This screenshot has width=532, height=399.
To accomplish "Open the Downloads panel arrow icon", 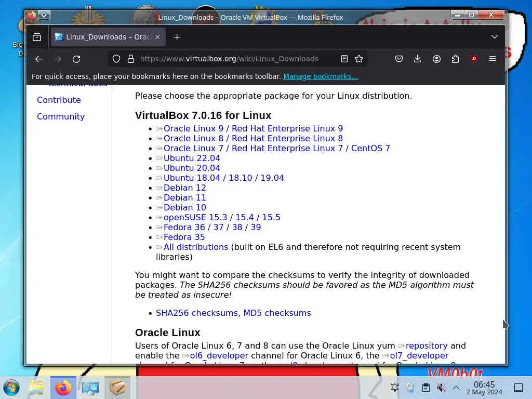I will (x=418, y=59).
